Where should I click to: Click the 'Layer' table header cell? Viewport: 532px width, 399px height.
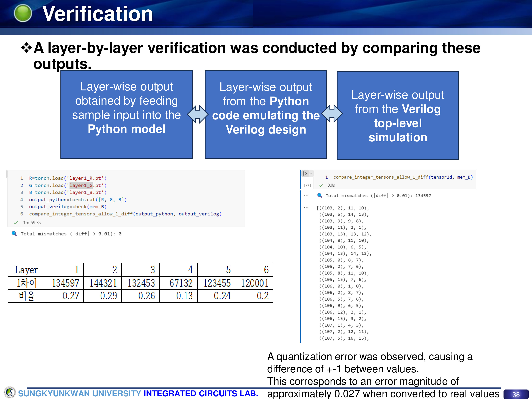pyautogui.click(x=27, y=270)
